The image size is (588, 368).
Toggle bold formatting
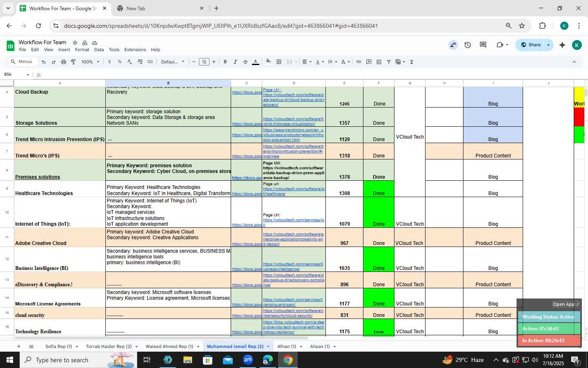[225, 62]
